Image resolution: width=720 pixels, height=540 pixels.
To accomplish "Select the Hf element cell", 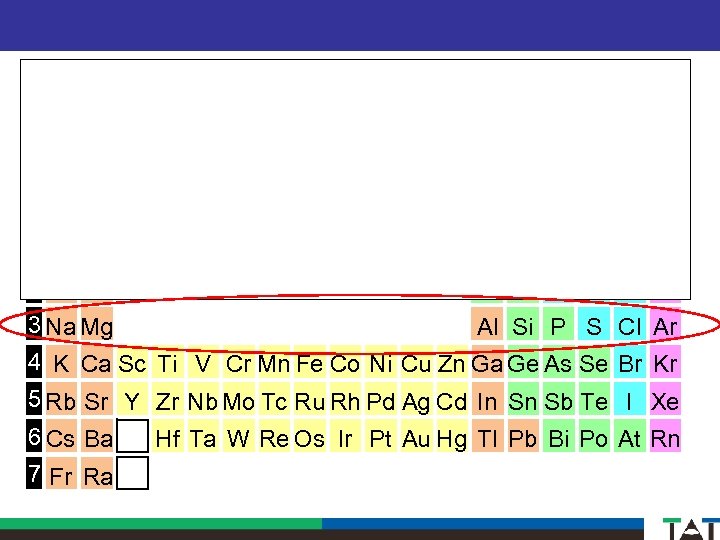I will 168,436.
